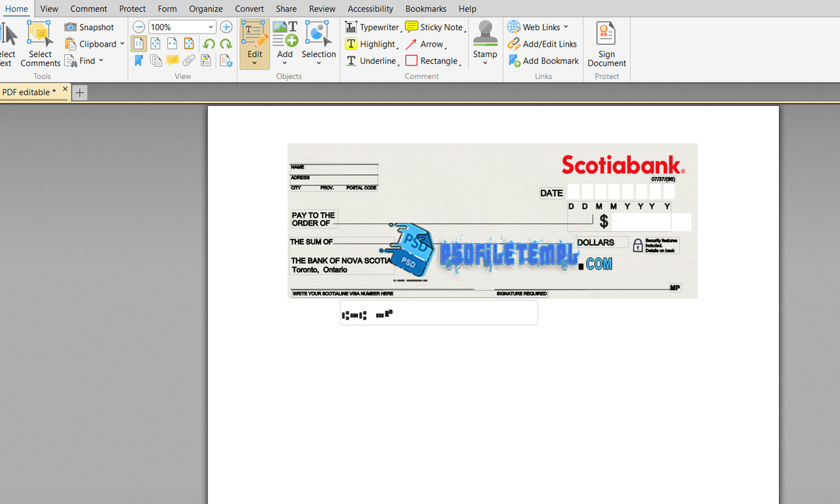Click Sign Document
Screen dimensions: 840x504
606,43
